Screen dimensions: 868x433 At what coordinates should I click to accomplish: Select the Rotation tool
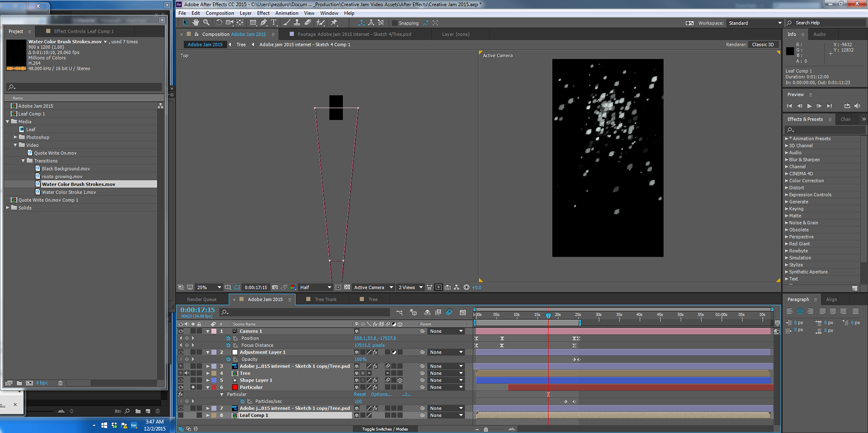pos(219,23)
